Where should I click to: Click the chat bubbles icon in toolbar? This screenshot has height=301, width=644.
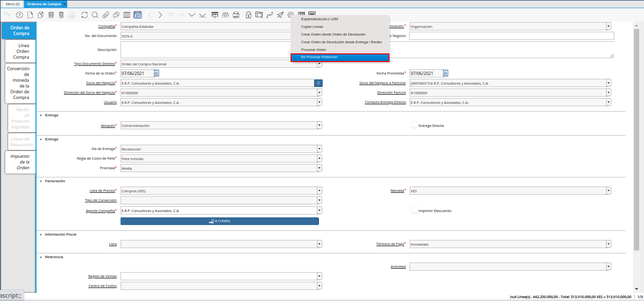(x=116, y=15)
